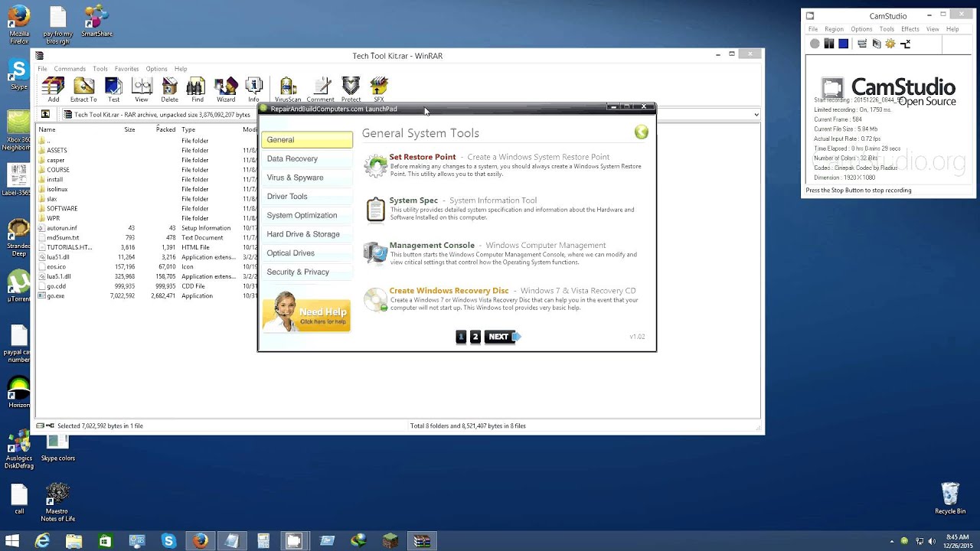Image resolution: width=980 pixels, height=551 pixels.
Task: Open WinRAR Favorites menu
Action: coord(126,69)
